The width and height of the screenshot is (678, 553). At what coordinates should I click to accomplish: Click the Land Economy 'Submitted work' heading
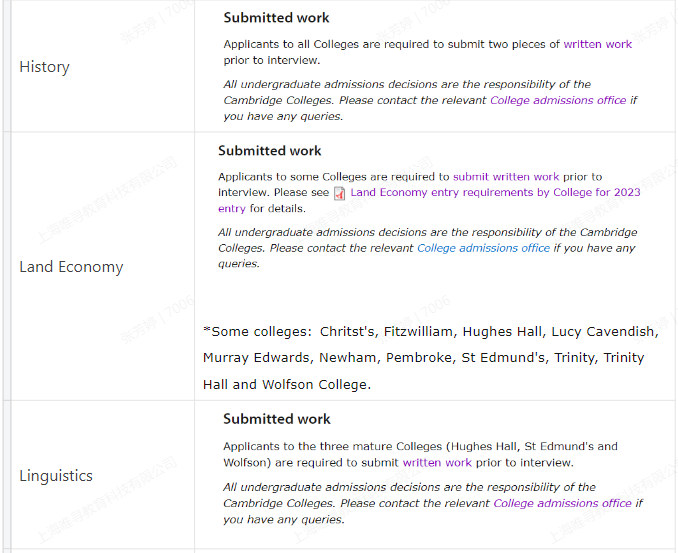[x=269, y=150]
